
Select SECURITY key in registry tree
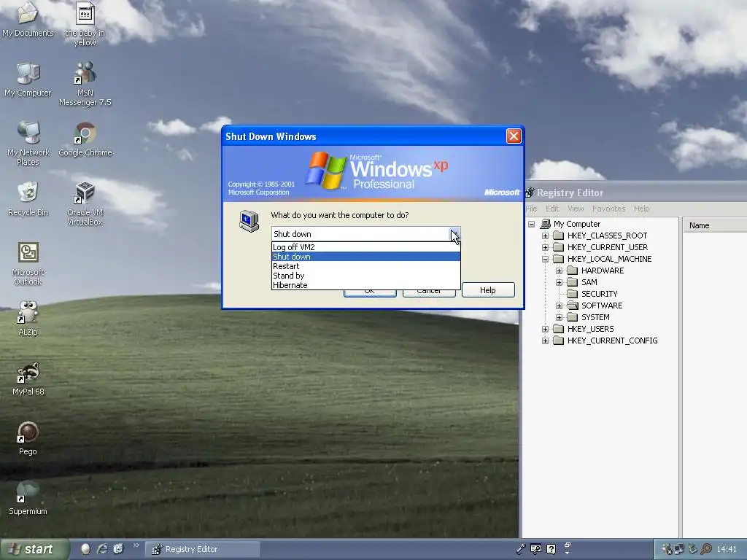pyautogui.click(x=600, y=294)
